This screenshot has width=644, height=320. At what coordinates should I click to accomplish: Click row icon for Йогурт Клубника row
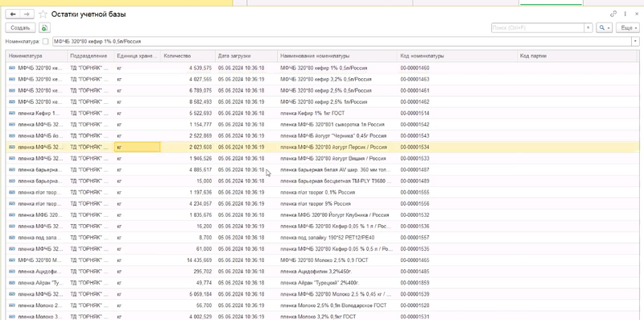[12, 214]
